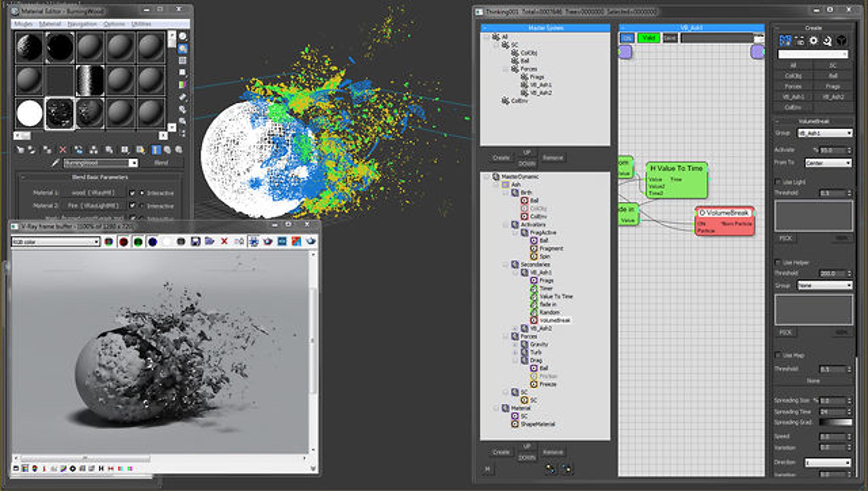Switch to alpha channel in frame buffer
Screen dimensions: 868x491
point(166,242)
